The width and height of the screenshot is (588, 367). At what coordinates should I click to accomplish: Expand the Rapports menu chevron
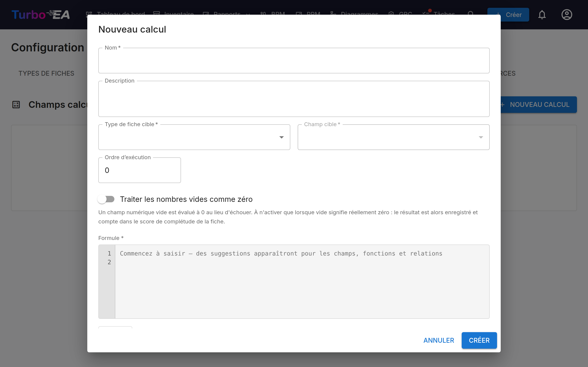point(248,14)
